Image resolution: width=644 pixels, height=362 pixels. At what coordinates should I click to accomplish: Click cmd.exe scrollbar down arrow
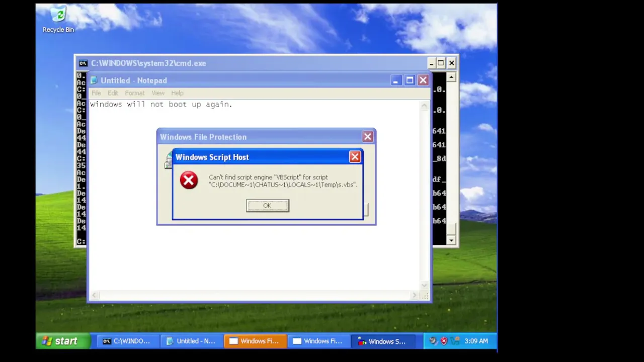coord(451,240)
